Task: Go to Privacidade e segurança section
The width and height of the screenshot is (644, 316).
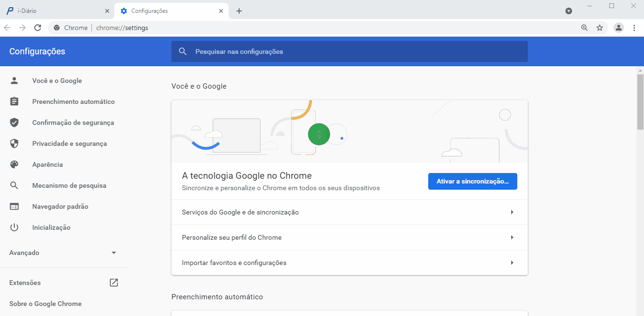Action: [70, 143]
